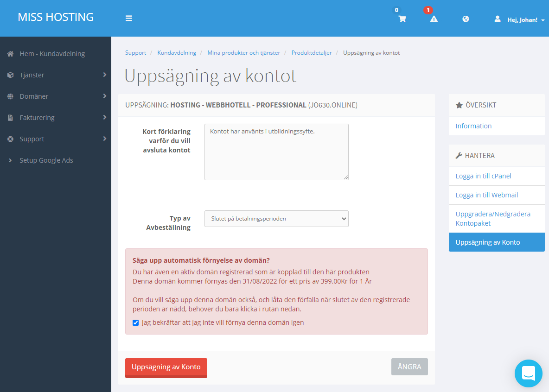Go to Mina produkter och tjänster breadcrumb

pos(244,53)
